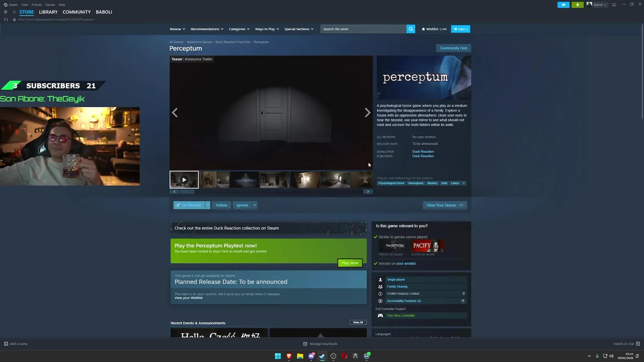
Task: Open Brave browser in taskbar
Action: pyautogui.click(x=289, y=356)
